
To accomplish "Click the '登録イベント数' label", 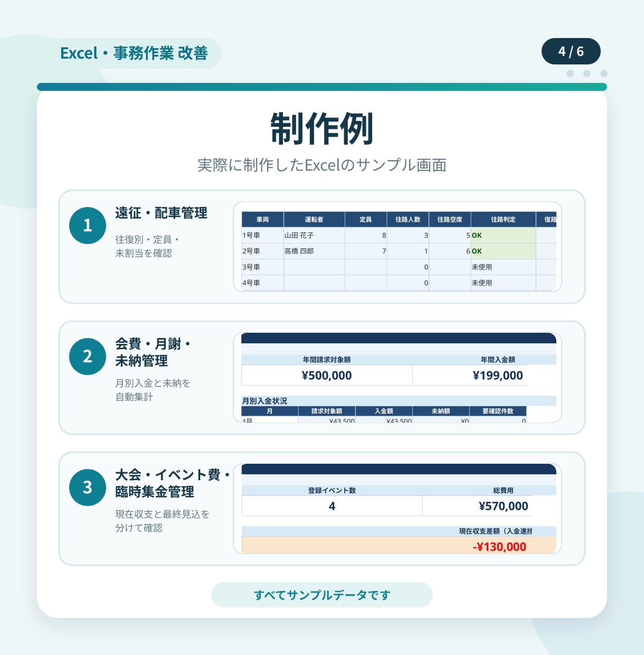I will click(332, 491).
